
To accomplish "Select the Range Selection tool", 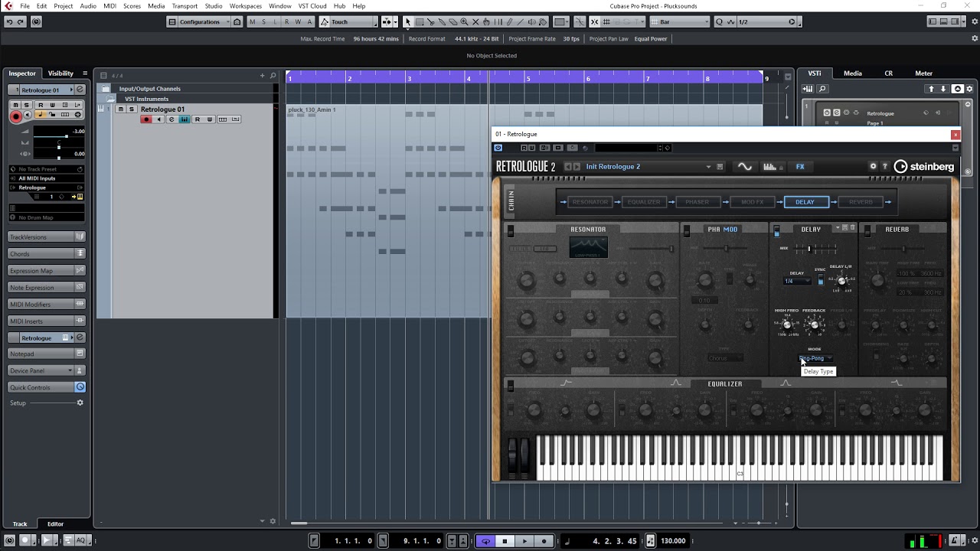I will tap(419, 21).
